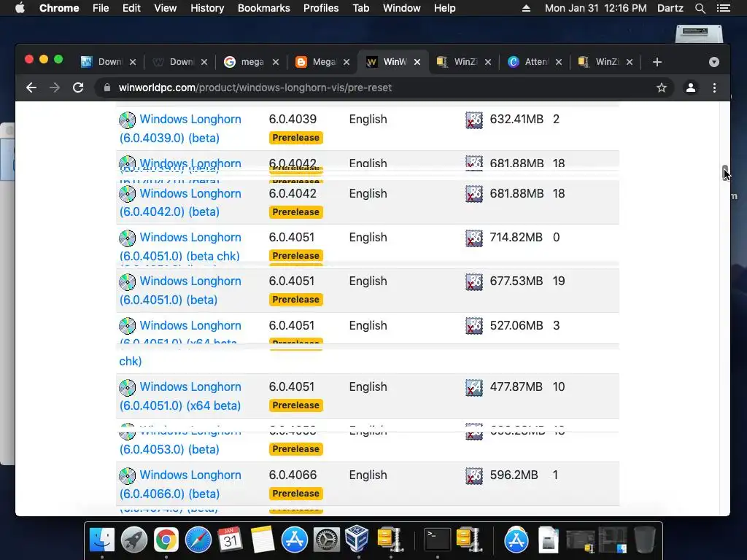Click the disc icon in the 477.87MB row

click(127, 388)
